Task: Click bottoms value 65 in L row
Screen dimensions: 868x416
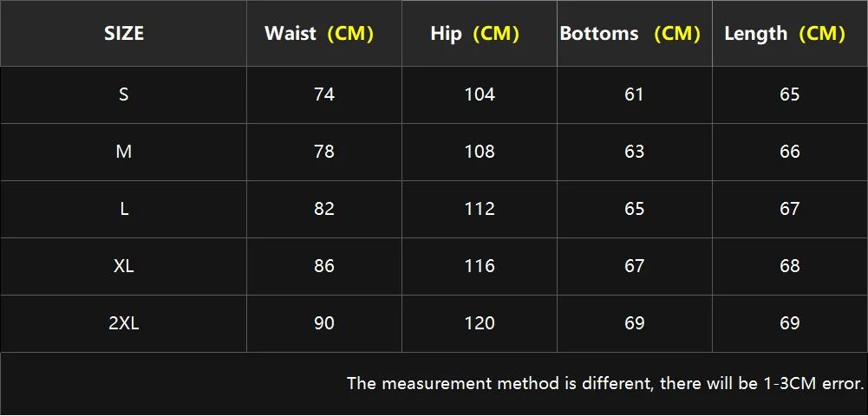Action: 635,209
